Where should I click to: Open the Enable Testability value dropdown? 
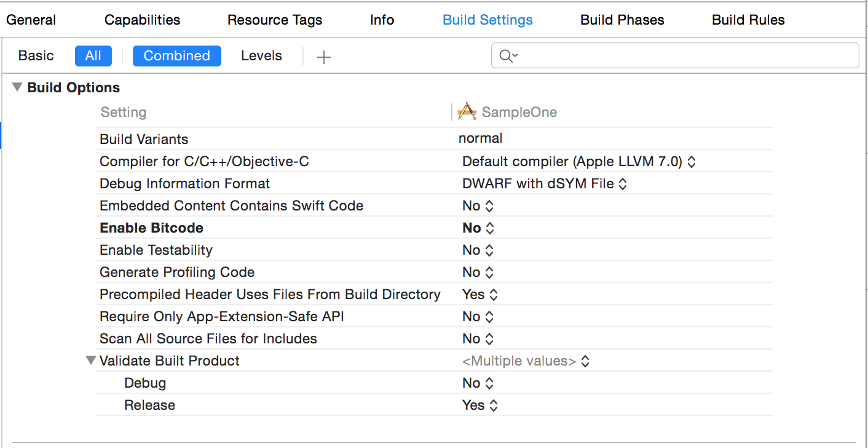[478, 250]
